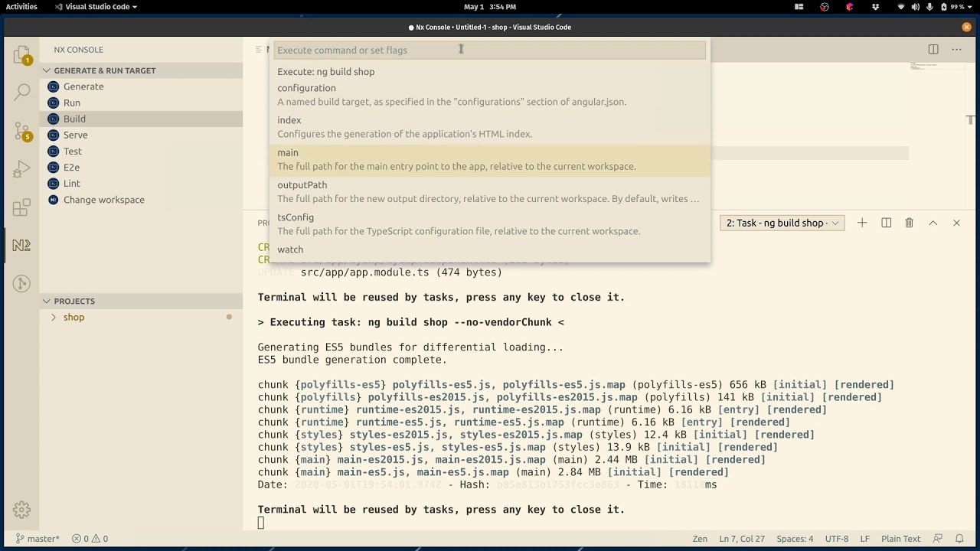Click the Run target icon
This screenshot has height=551, width=980.
point(53,103)
